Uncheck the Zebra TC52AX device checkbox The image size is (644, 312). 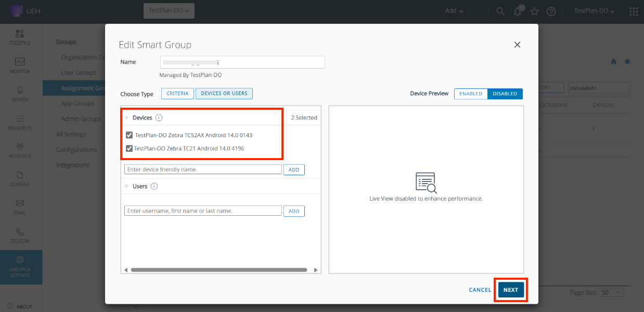(130, 135)
